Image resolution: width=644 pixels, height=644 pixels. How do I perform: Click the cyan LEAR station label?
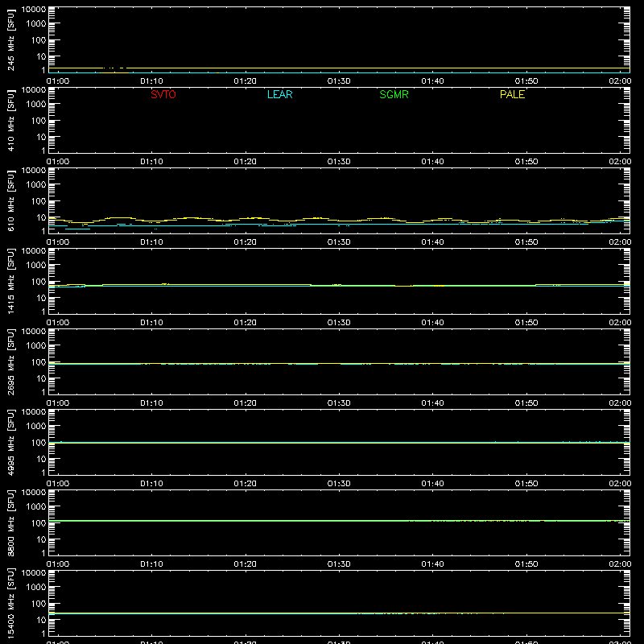(x=279, y=94)
